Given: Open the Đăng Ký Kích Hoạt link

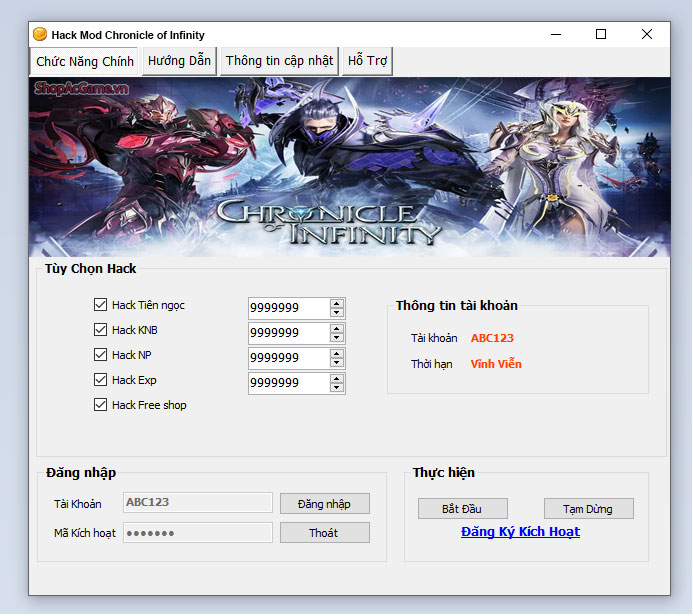Looking at the screenshot, I should (520, 532).
